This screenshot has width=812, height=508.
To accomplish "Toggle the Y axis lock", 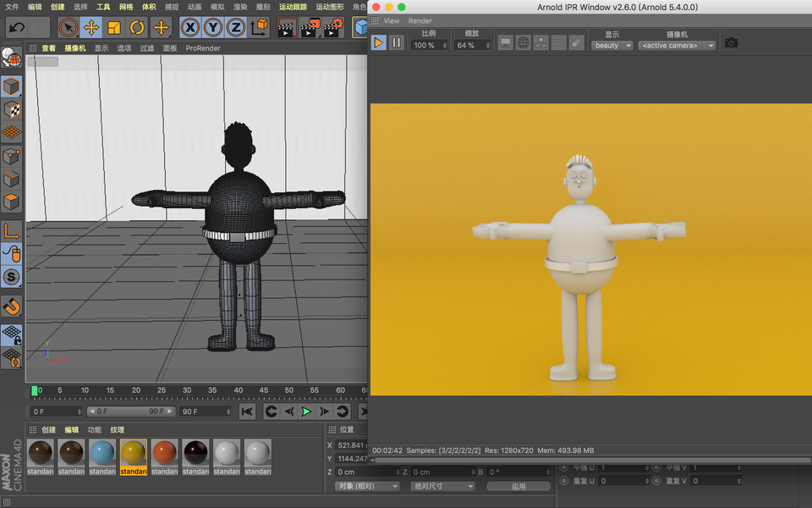I will pyautogui.click(x=213, y=27).
